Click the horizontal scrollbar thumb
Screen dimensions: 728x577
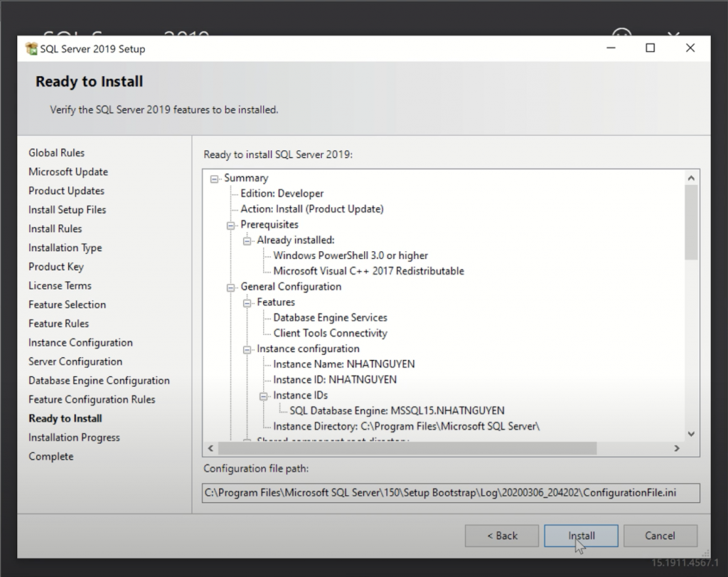(x=407, y=448)
